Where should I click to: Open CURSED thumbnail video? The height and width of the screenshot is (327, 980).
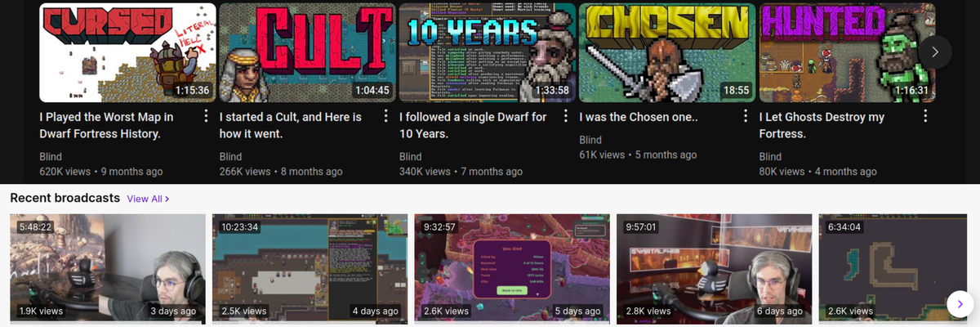click(x=127, y=52)
